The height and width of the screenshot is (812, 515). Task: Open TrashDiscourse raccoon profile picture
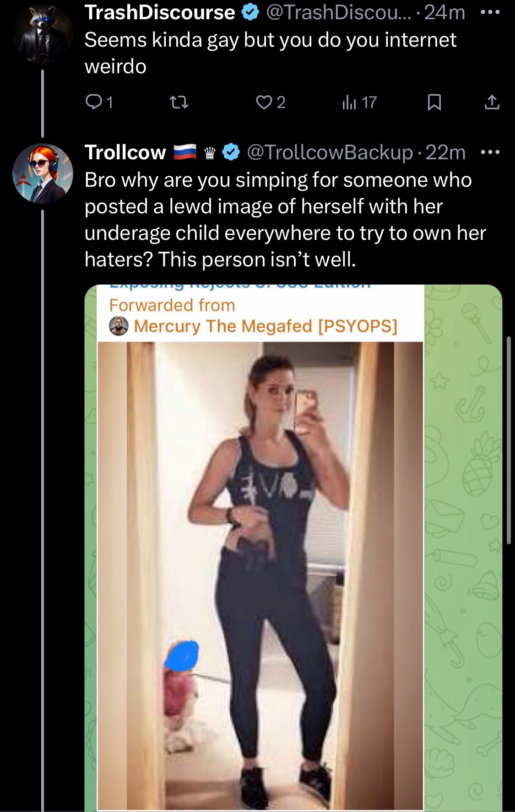coord(43,33)
